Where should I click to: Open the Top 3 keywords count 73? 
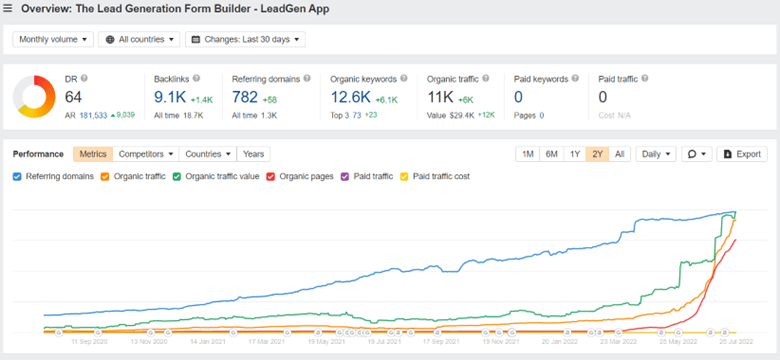pyautogui.click(x=357, y=115)
